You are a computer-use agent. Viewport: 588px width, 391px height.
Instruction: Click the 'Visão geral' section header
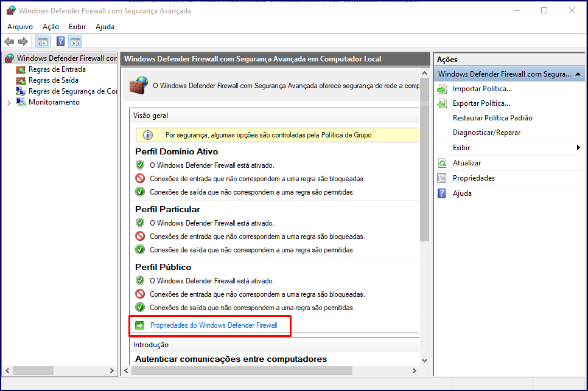click(150, 116)
